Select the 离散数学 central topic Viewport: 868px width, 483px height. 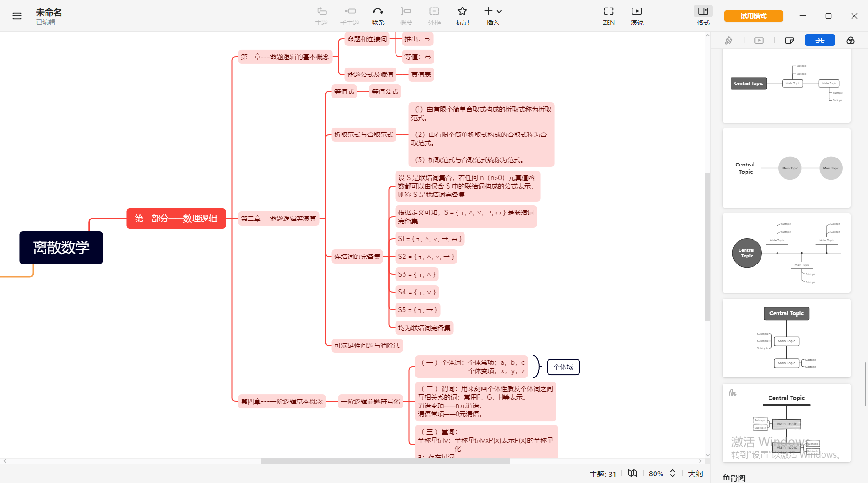tap(61, 248)
